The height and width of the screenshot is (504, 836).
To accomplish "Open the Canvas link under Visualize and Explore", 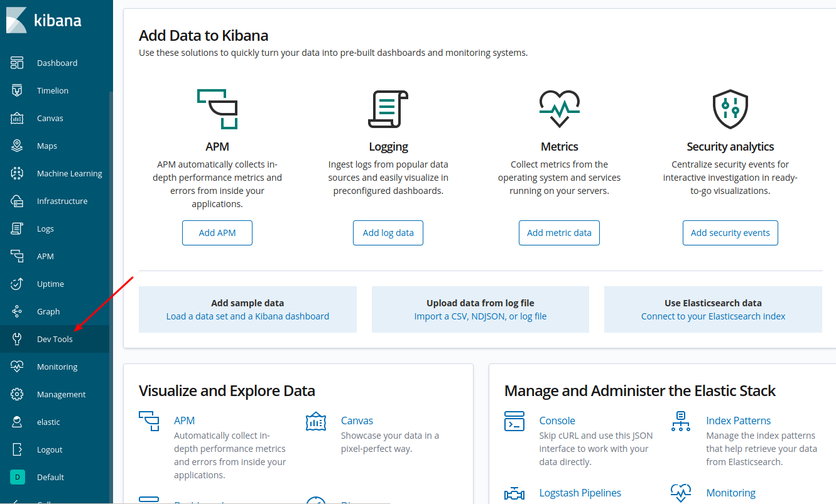I will point(357,421).
